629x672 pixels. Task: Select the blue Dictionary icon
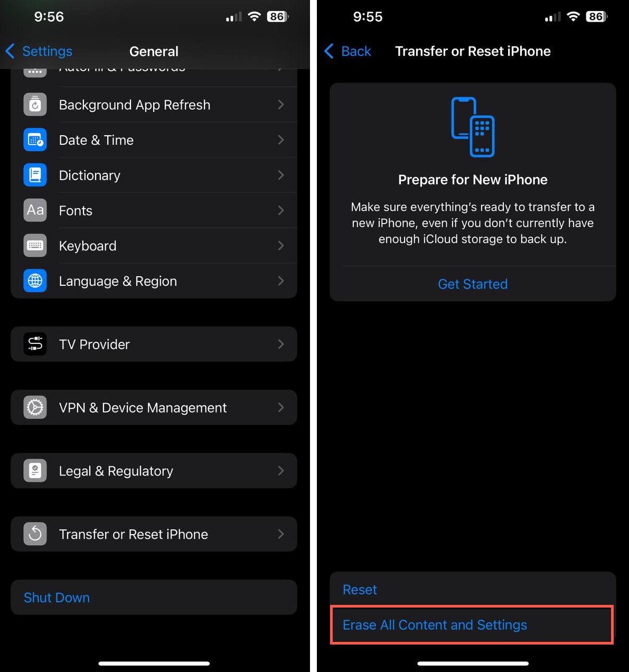coord(35,175)
